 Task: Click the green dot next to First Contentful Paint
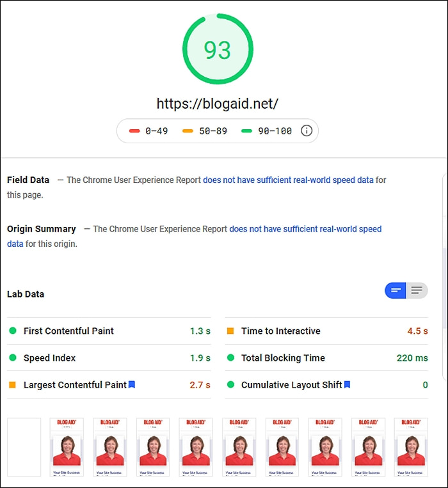(x=13, y=331)
